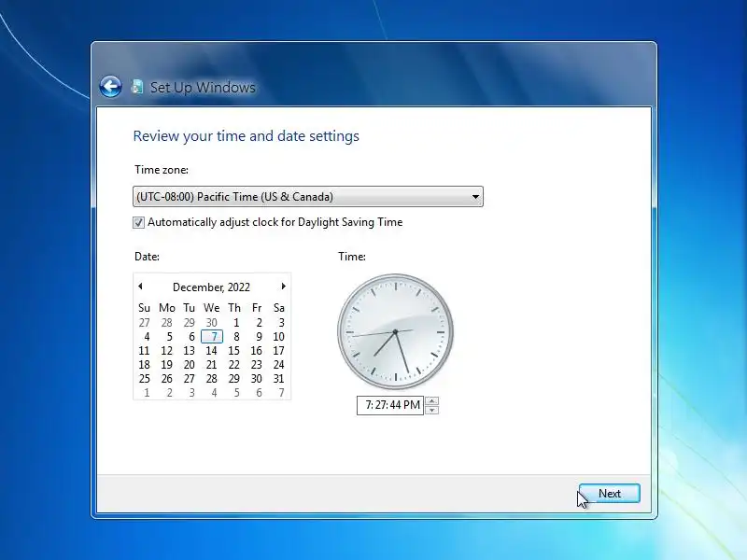747x560 pixels.
Task: Select December 13 on the calendar
Action: point(190,351)
